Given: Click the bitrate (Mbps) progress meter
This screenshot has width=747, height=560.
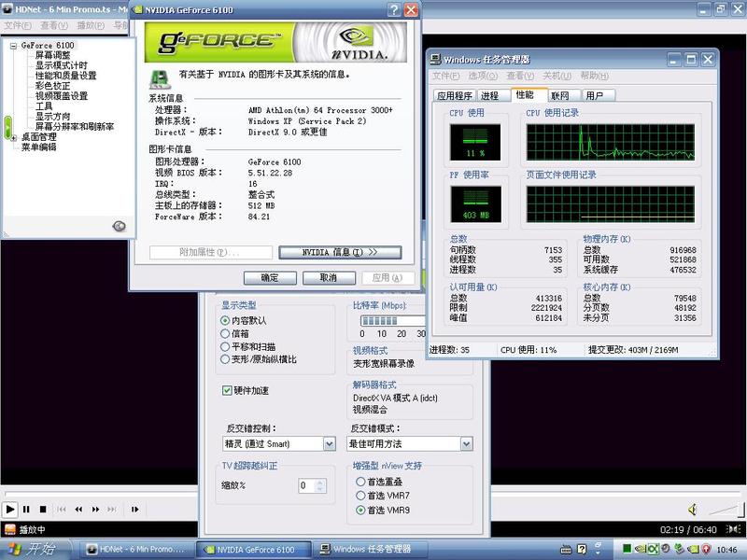Looking at the screenshot, I should point(392,320).
